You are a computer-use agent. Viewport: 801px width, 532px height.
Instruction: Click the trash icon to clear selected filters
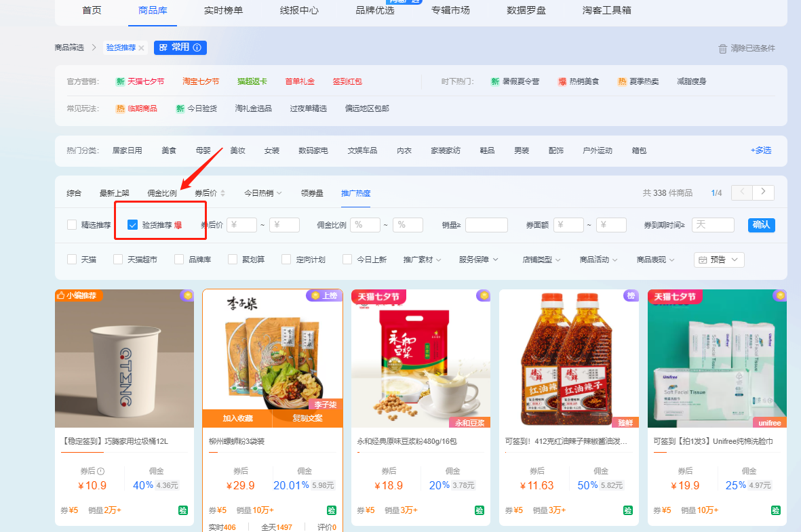point(722,48)
